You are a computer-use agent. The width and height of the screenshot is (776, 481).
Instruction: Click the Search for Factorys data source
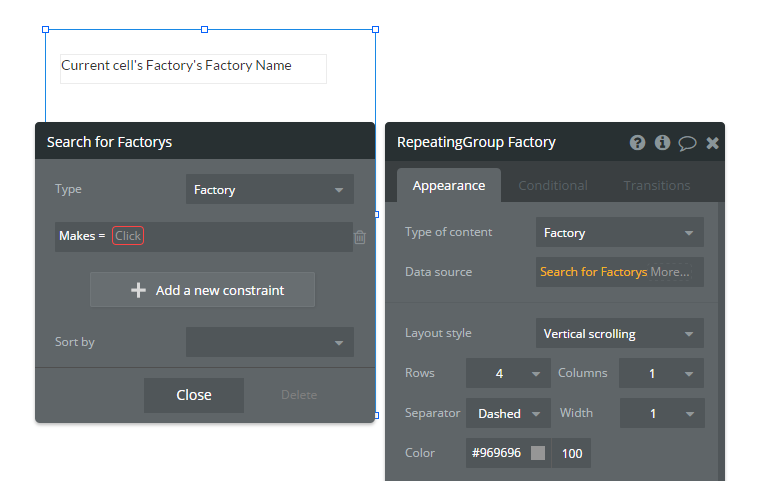pyautogui.click(x=593, y=272)
